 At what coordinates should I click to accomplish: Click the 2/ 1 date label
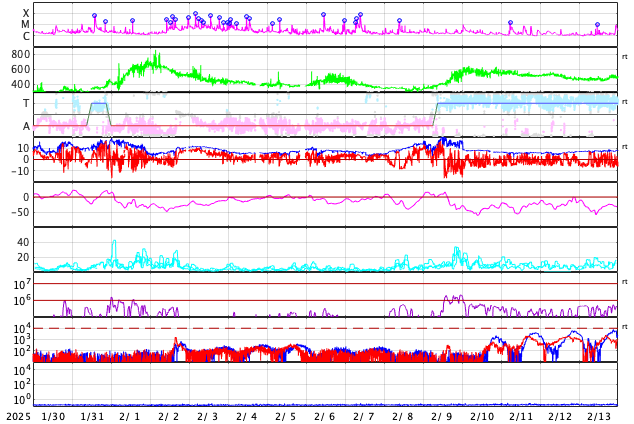click(130, 416)
